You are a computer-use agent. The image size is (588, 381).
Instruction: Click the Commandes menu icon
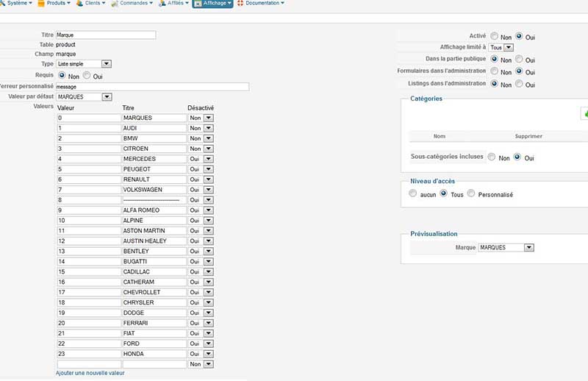(x=115, y=4)
